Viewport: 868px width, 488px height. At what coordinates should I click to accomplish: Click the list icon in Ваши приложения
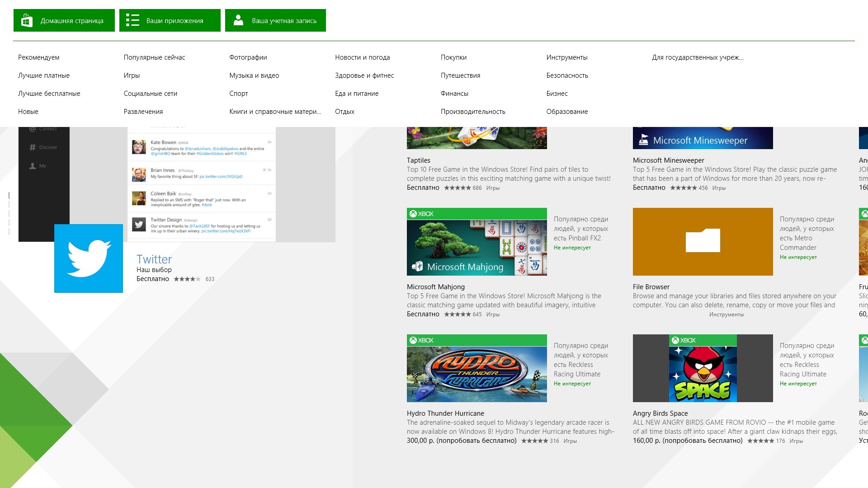tap(132, 20)
